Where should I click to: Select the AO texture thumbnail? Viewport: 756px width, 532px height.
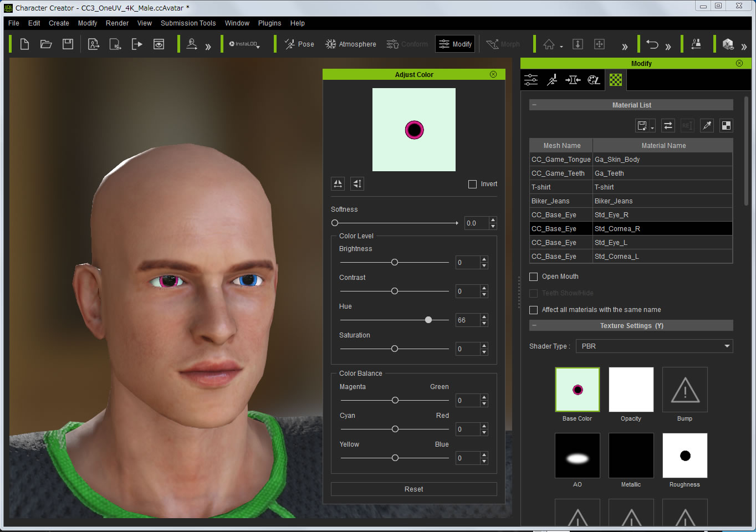[578, 456]
